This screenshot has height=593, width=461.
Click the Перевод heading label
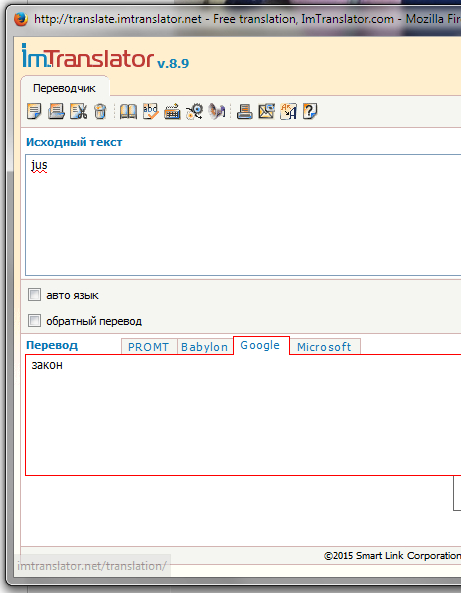(x=52, y=345)
